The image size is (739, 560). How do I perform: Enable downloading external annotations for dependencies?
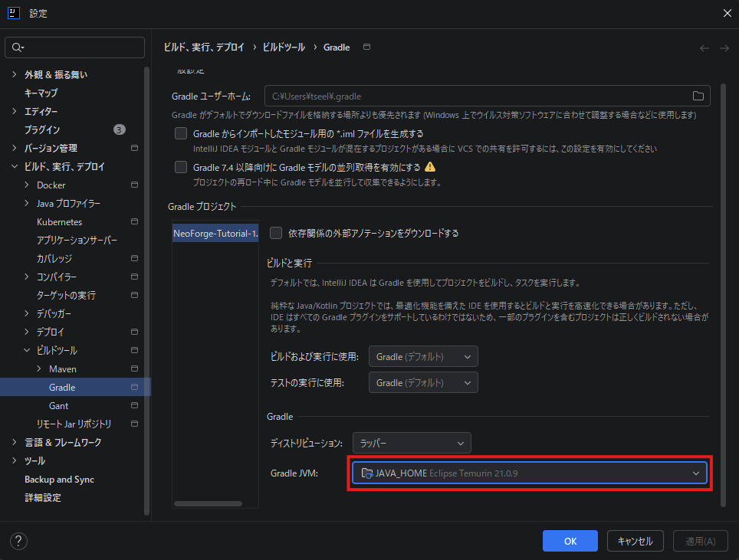tap(277, 233)
